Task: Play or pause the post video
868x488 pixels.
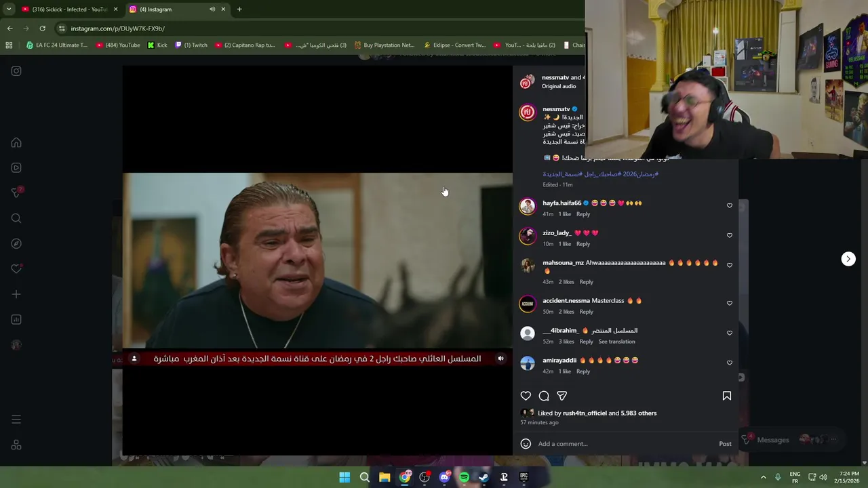Action: pyautogui.click(x=317, y=260)
